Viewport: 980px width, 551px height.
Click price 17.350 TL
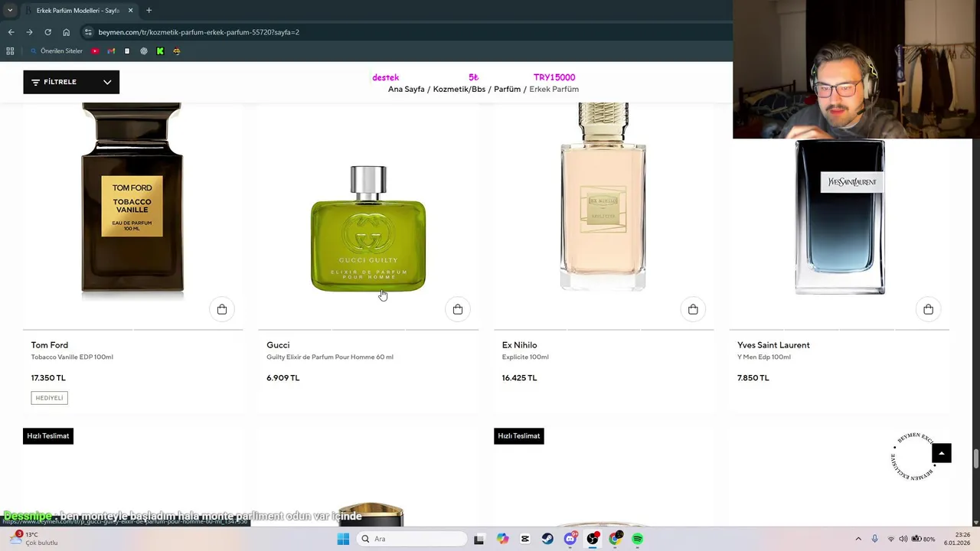(x=48, y=378)
